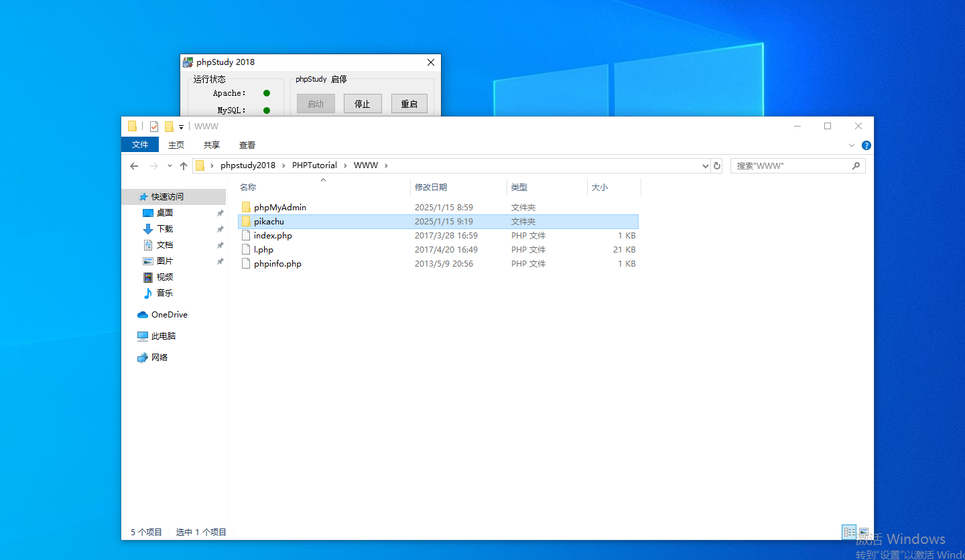Click l.php size 21 KB
Image resolution: width=965 pixels, height=560 pixels.
(x=625, y=249)
